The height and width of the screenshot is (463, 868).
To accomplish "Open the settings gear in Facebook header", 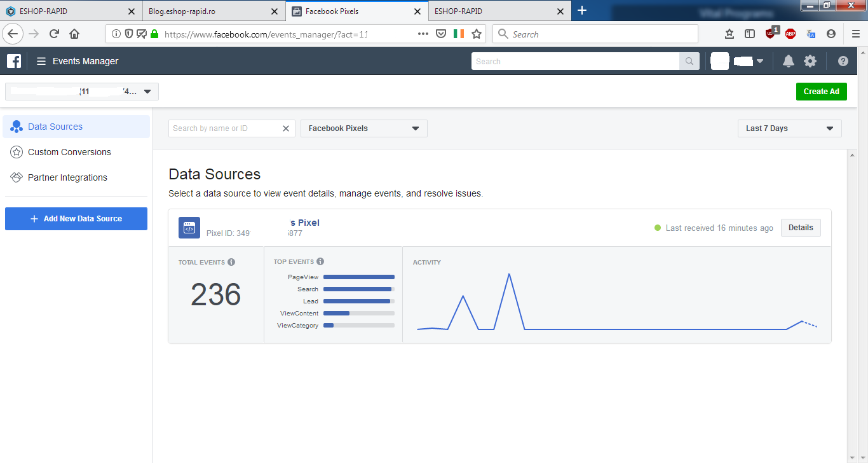I will pos(810,61).
